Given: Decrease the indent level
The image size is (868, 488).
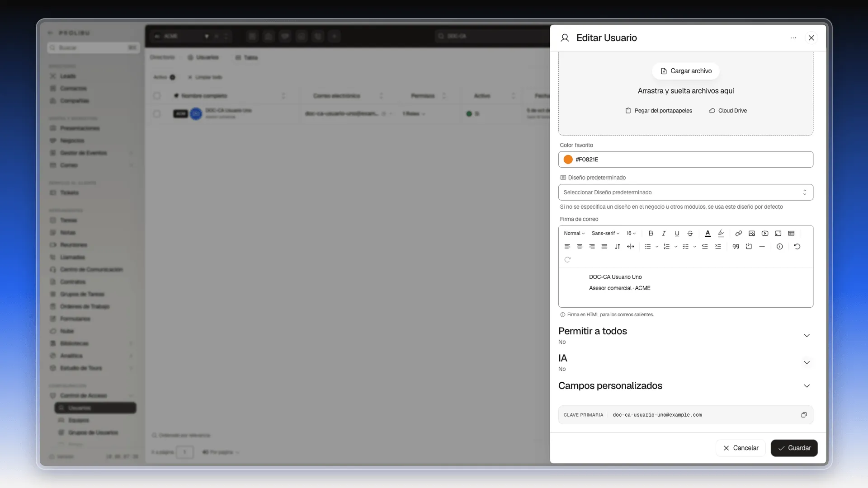Looking at the screenshot, I should point(705,247).
